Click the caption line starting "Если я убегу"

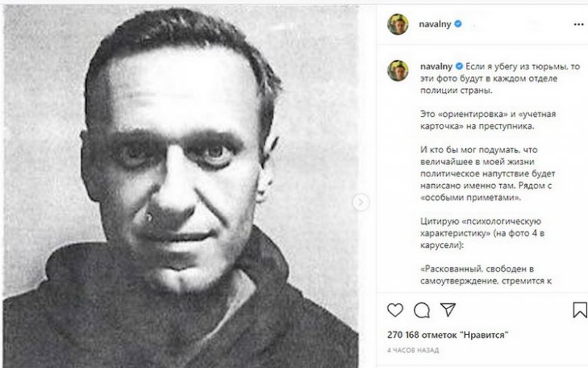click(x=520, y=66)
